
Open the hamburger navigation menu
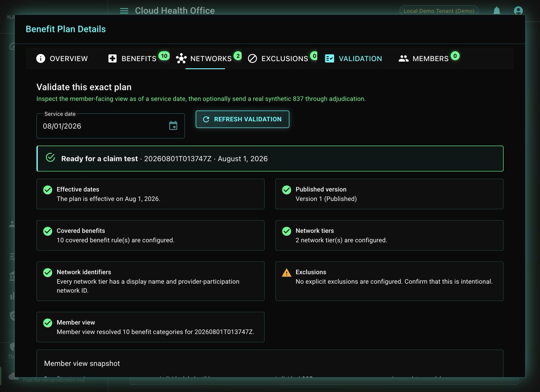[124, 11]
